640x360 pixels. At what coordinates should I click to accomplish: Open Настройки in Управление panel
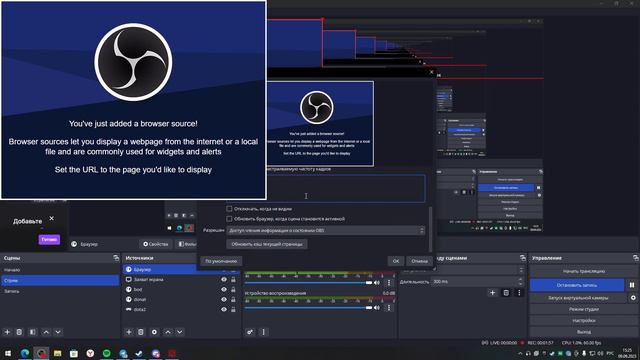click(584, 321)
